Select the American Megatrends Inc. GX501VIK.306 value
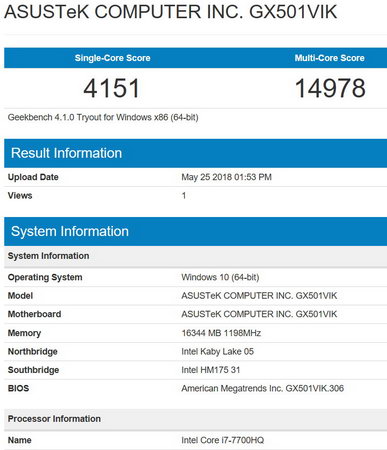This screenshot has height=450, width=387. click(x=262, y=388)
